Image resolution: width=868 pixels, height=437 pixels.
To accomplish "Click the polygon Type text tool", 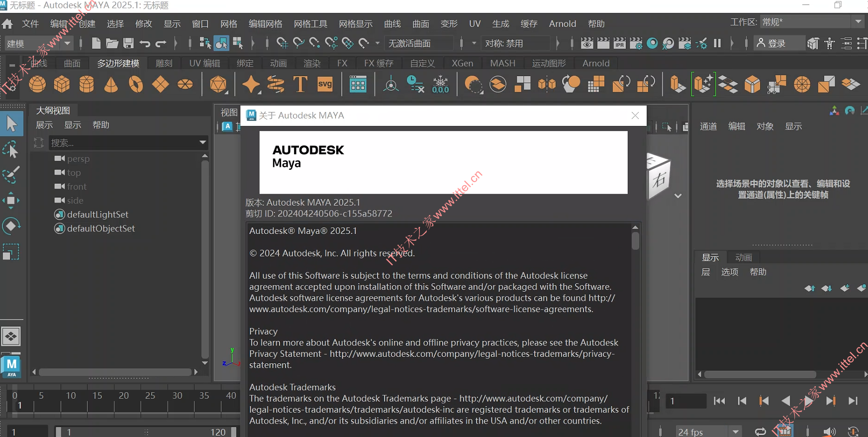I will [300, 84].
